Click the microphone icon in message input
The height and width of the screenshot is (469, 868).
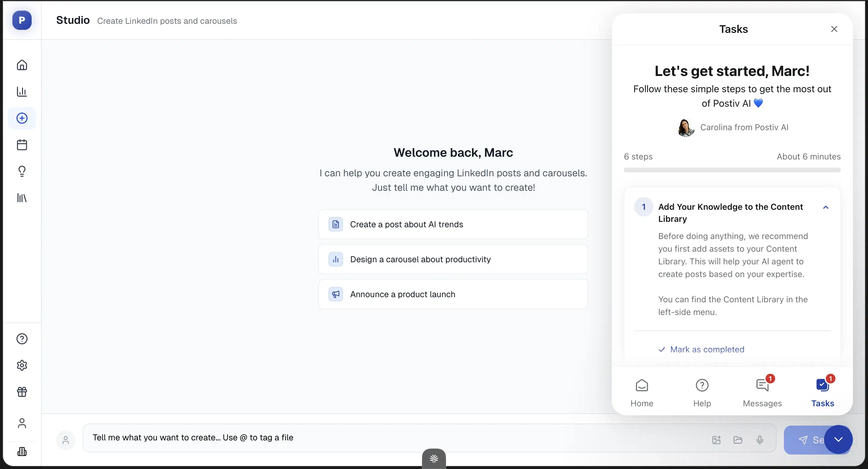759,440
